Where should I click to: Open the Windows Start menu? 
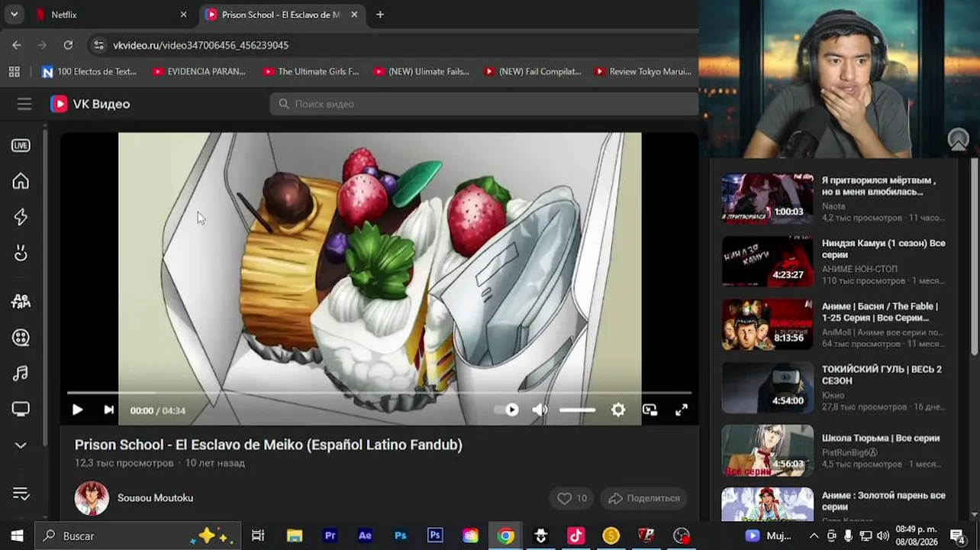click(x=17, y=535)
